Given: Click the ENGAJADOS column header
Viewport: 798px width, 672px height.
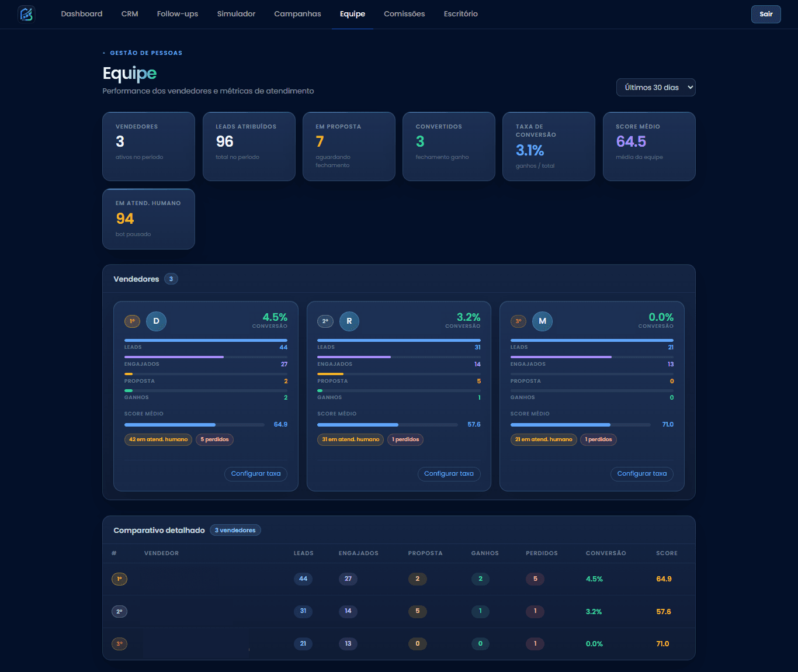Looking at the screenshot, I should coord(359,553).
